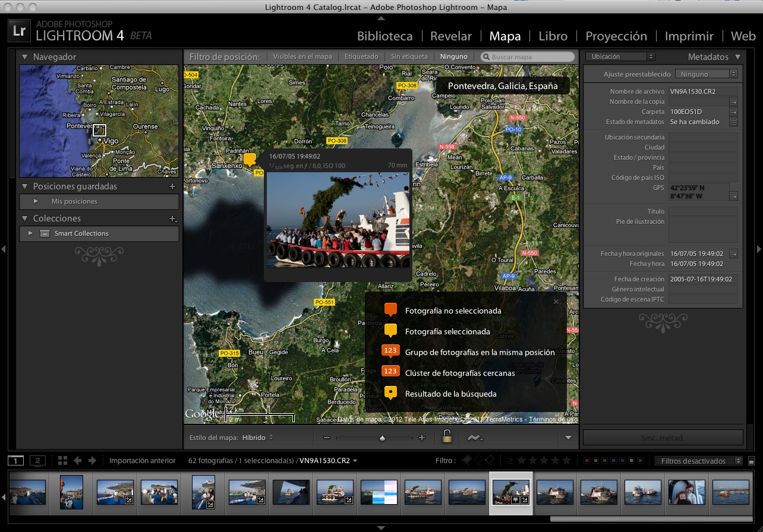763x532 pixels.
Task: Click Sinc. metad. button
Action: point(663,437)
